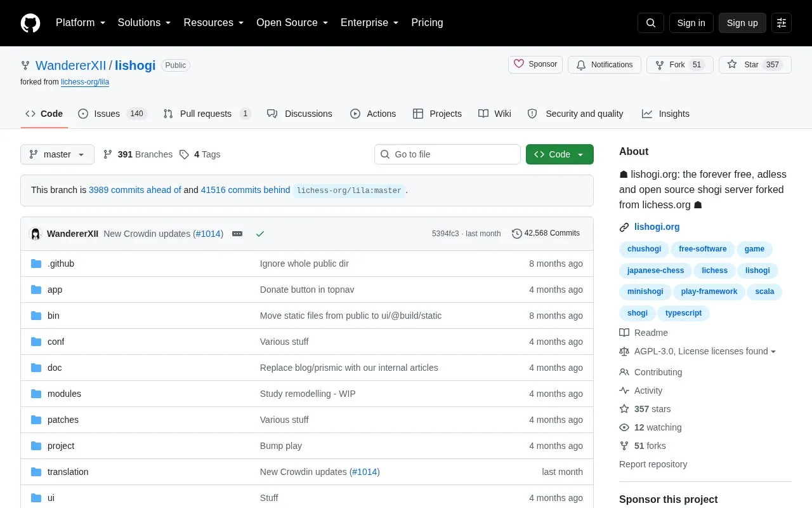Select the typescript topic tag

coord(684,313)
